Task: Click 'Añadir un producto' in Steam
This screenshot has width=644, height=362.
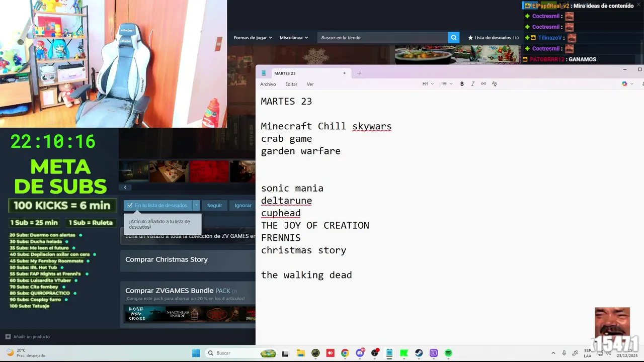Action: (28, 336)
